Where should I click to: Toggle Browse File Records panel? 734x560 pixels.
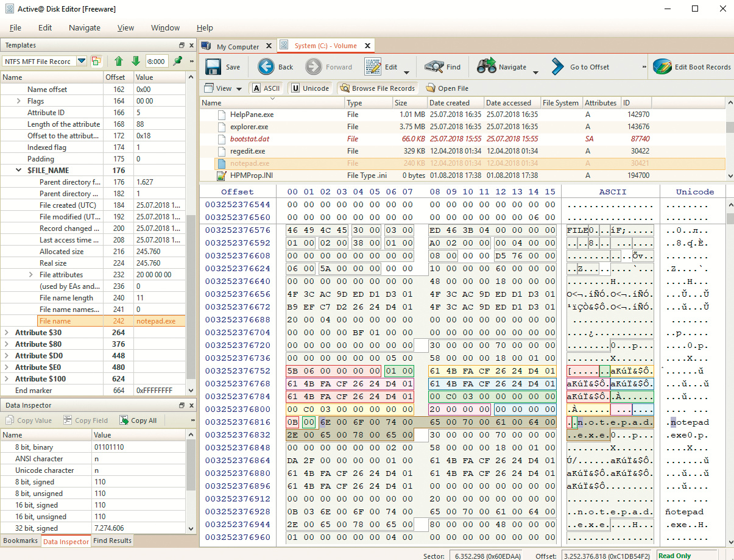(x=377, y=88)
